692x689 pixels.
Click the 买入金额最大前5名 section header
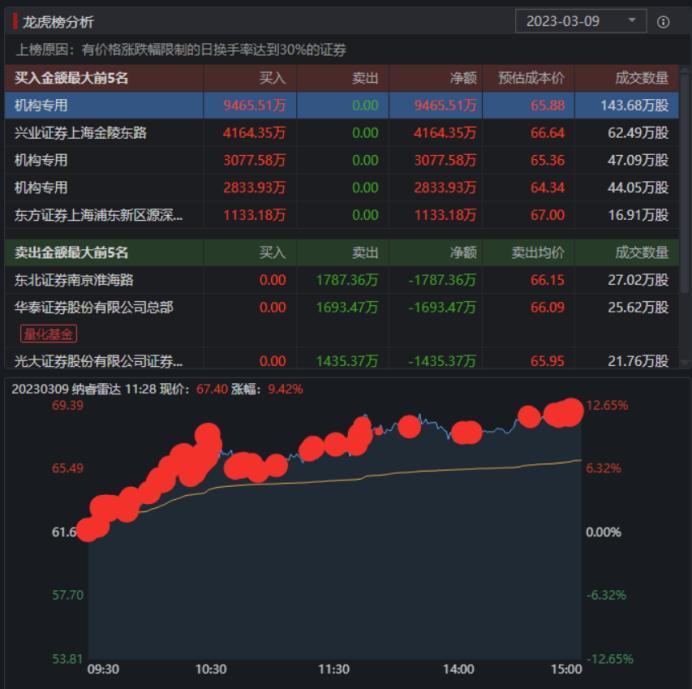pos(72,78)
